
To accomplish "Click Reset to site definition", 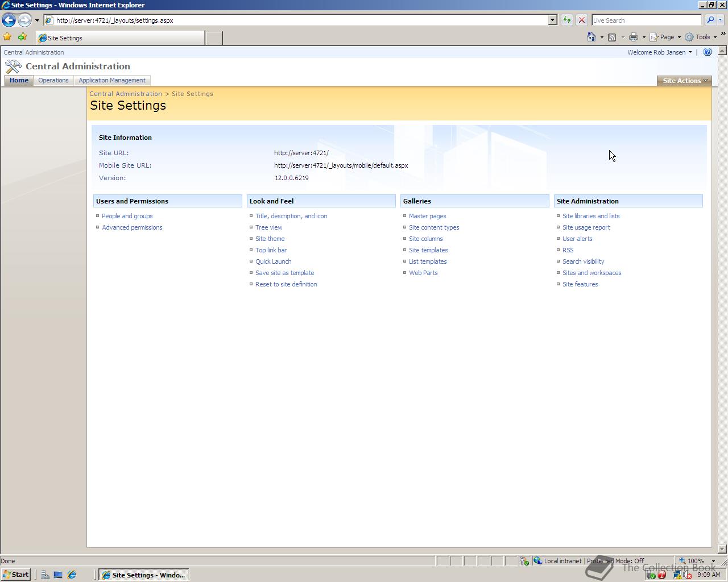I will coord(286,284).
